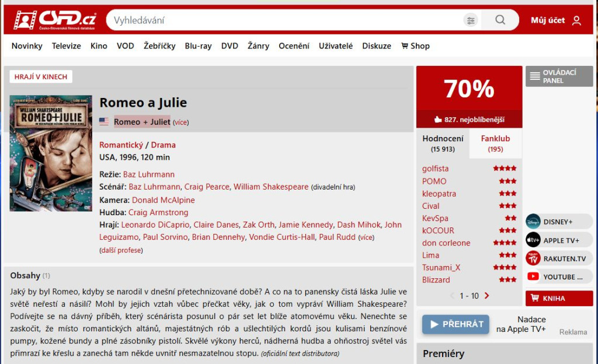This screenshot has width=598, height=364.
Task: Expand (další profese) crew list
Action: pos(121,250)
